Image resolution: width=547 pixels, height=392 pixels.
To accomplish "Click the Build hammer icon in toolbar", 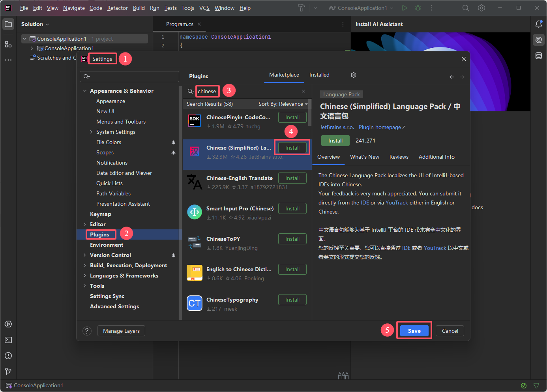I will (x=301, y=8).
